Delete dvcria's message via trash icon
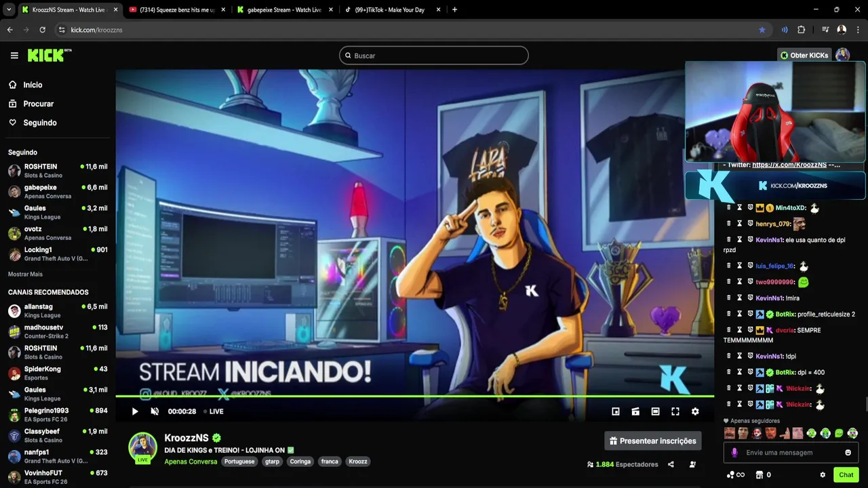Image resolution: width=868 pixels, height=488 pixels. (729, 330)
